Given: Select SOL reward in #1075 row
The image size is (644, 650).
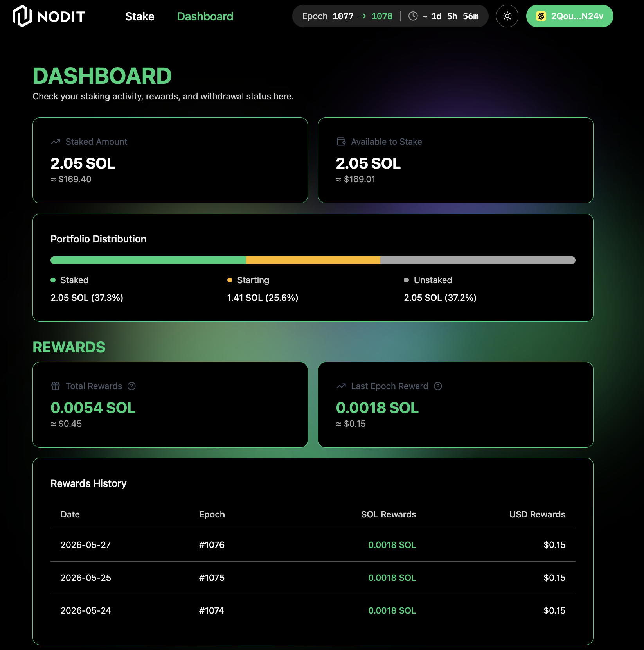Looking at the screenshot, I should pos(392,578).
